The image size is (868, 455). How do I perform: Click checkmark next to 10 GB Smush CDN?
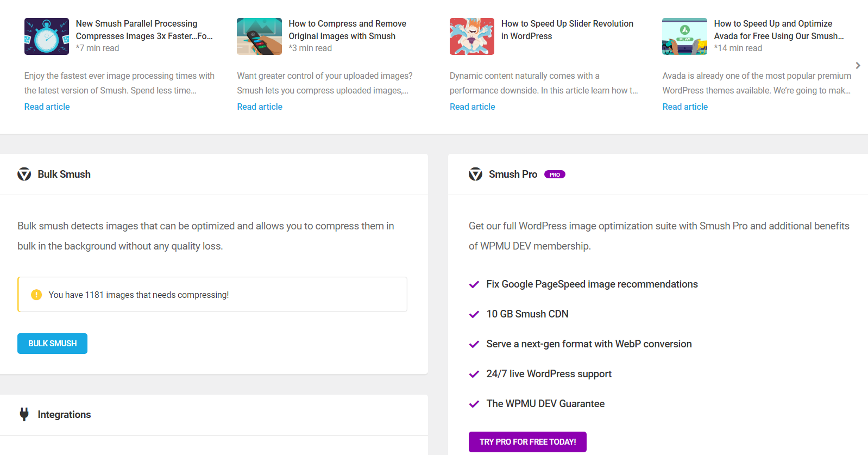point(474,314)
